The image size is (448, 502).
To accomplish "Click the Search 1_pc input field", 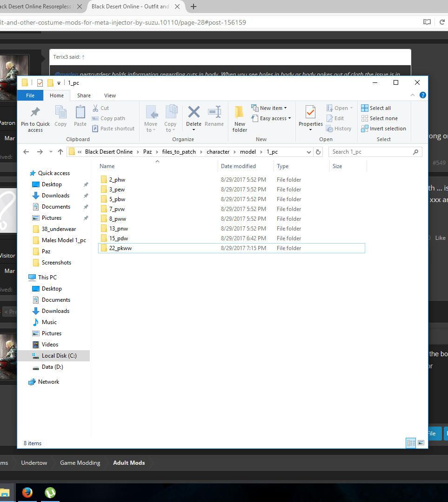I will tap(371, 152).
